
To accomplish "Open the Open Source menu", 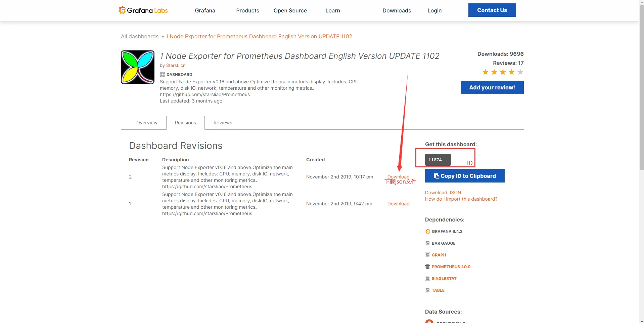I will point(290,11).
